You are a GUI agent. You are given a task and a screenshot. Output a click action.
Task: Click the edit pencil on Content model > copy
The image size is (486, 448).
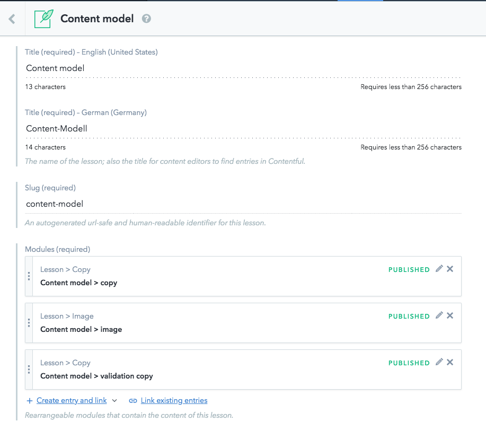tap(439, 269)
